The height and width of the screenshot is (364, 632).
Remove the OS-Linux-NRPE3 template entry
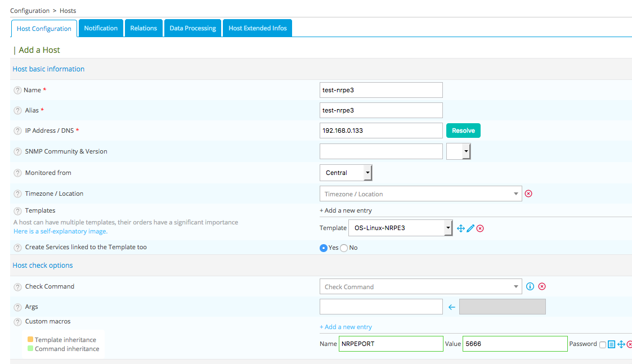coord(480,228)
